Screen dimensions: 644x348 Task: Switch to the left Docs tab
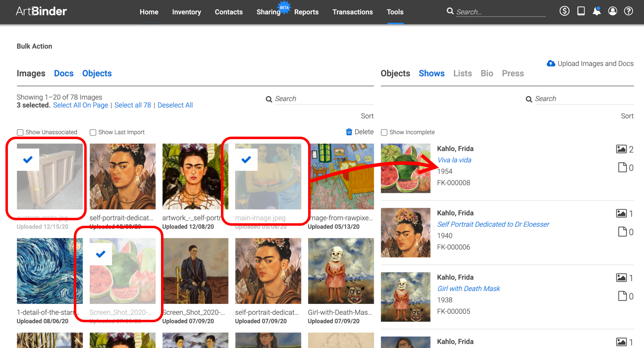pyautogui.click(x=64, y=73)
